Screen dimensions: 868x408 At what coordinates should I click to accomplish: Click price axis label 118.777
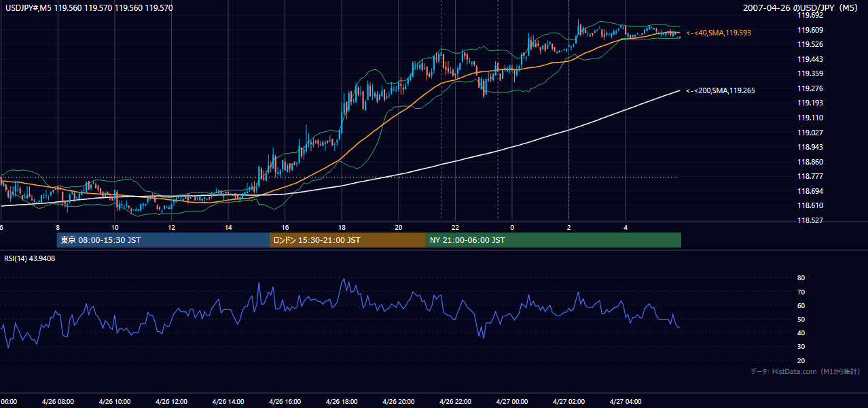810,176
